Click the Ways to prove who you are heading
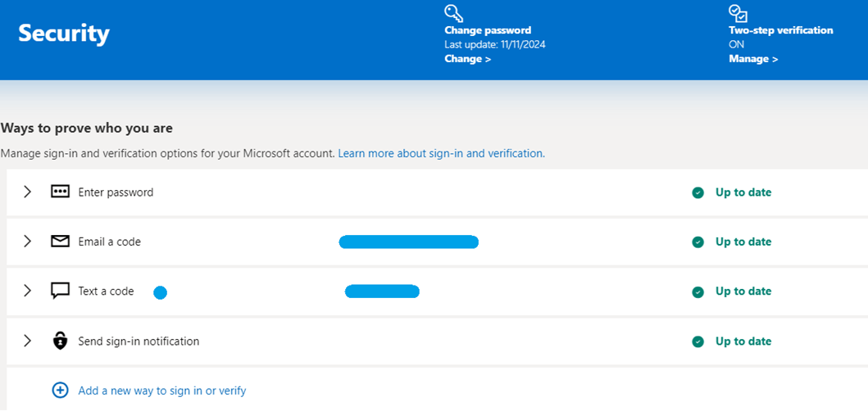 86,129
